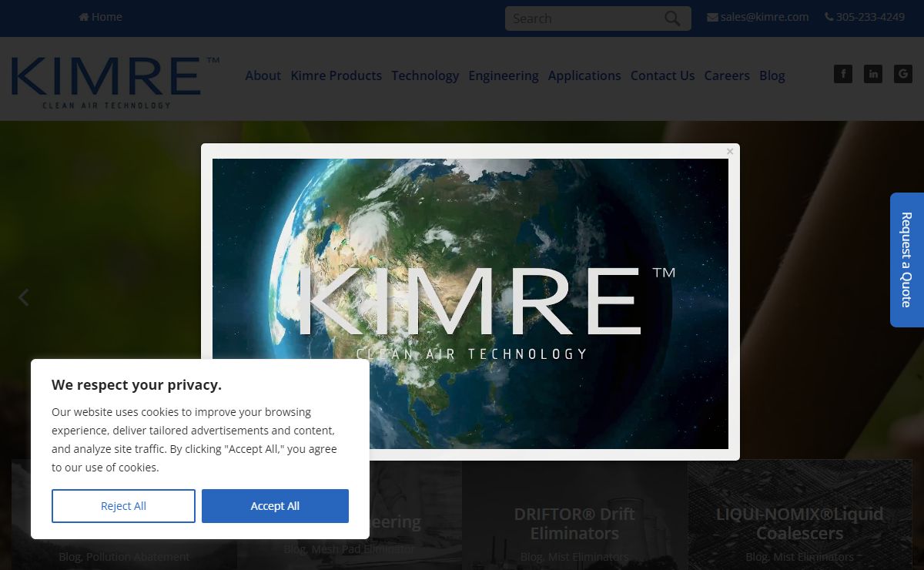Click Reject All cookies button
924x570 pixels.
(123, 506)
